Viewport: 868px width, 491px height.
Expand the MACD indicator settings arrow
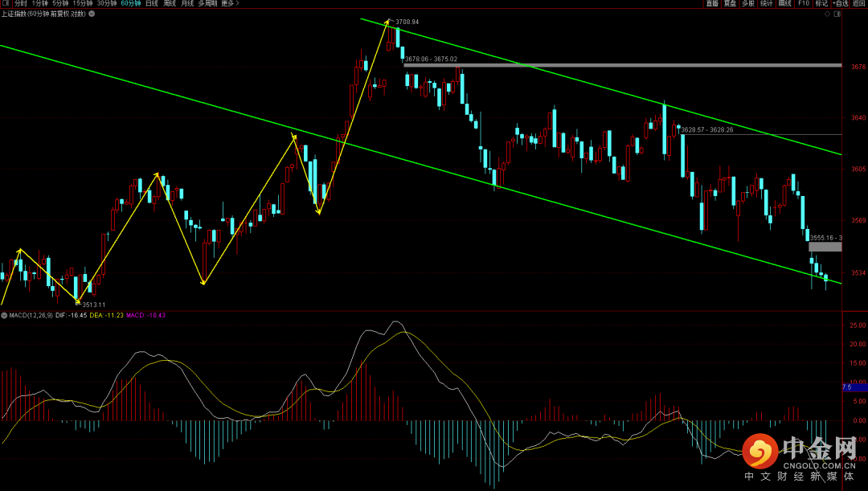(4, 315)
